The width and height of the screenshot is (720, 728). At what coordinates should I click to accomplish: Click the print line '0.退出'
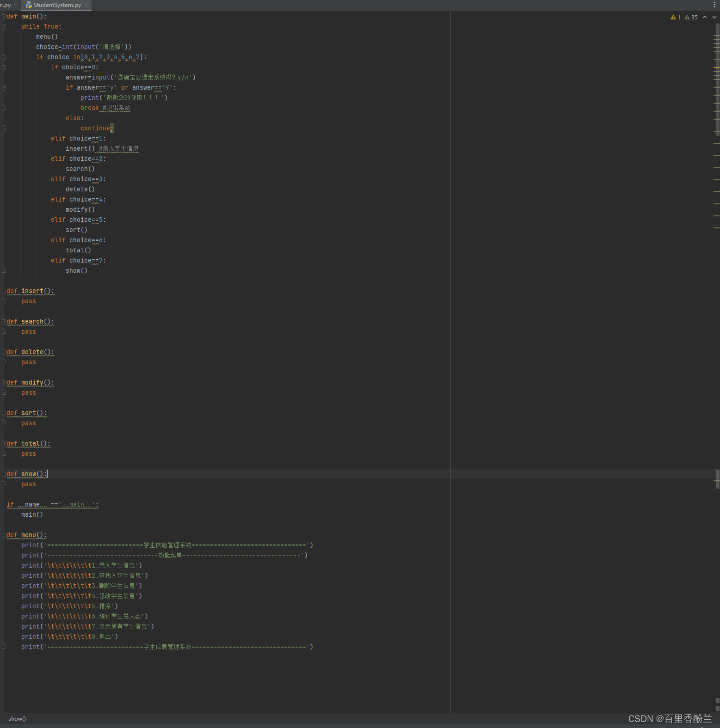click(x=70, y=636)
